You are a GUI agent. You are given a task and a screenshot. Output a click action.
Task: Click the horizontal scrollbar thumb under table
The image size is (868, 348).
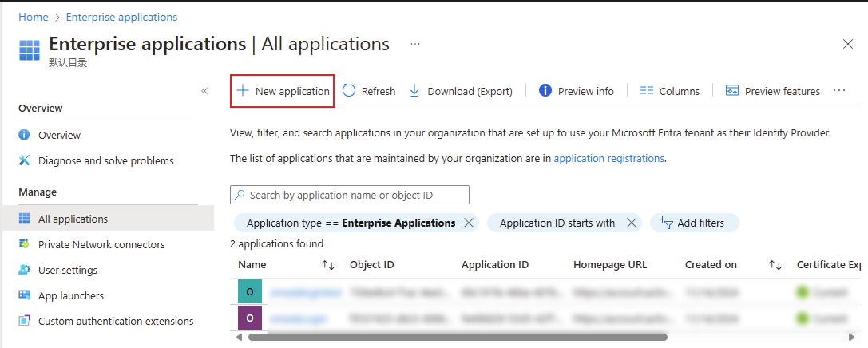coord(458,336)
